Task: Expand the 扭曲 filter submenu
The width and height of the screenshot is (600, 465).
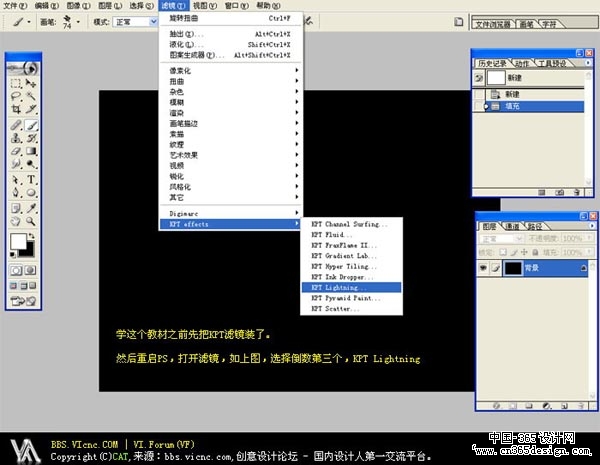Action: [230, 81]
